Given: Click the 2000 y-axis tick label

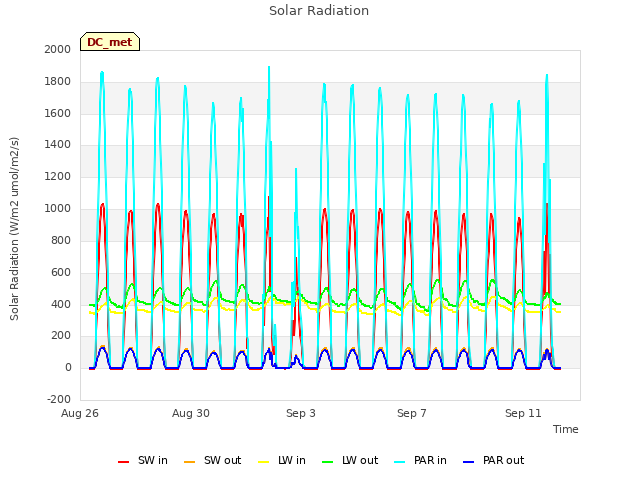Looking at the screenshot, I should click(58, 49).
